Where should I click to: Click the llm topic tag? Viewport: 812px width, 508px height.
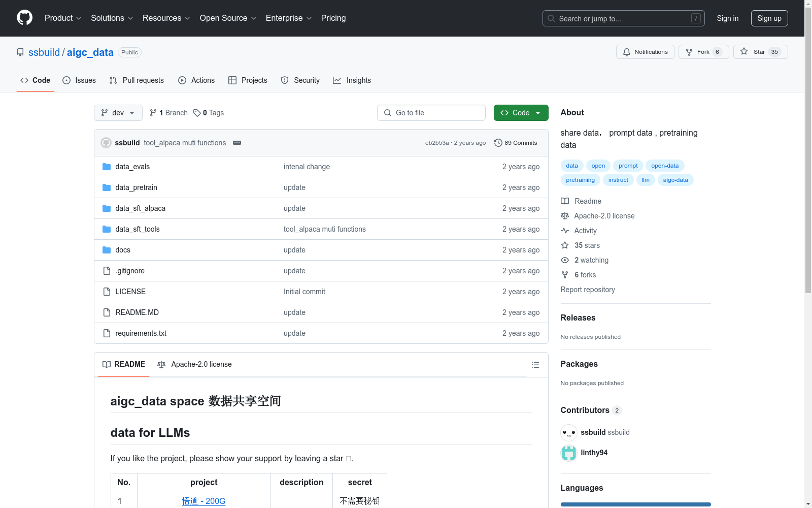[645, 180]
